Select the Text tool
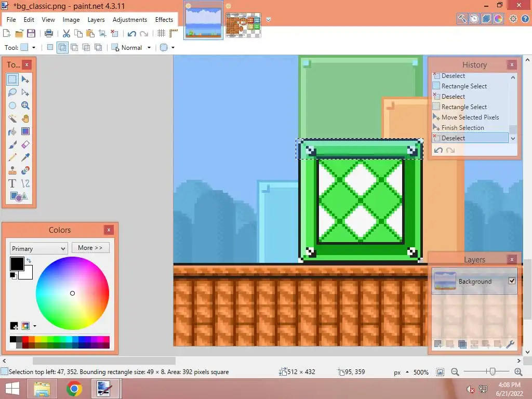This screenshot has width=532, height=399. point(12,183)
